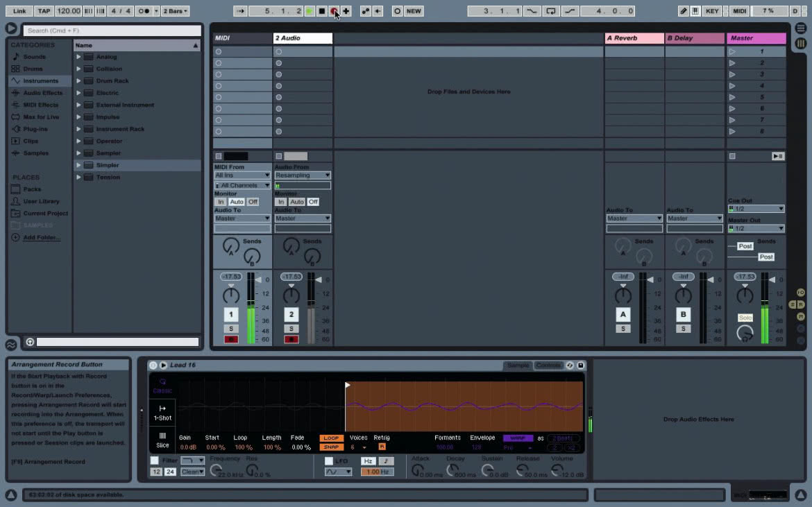Toggle the metronome button
The height and width of the screenshot is (507, 812).
pos(144,11)
